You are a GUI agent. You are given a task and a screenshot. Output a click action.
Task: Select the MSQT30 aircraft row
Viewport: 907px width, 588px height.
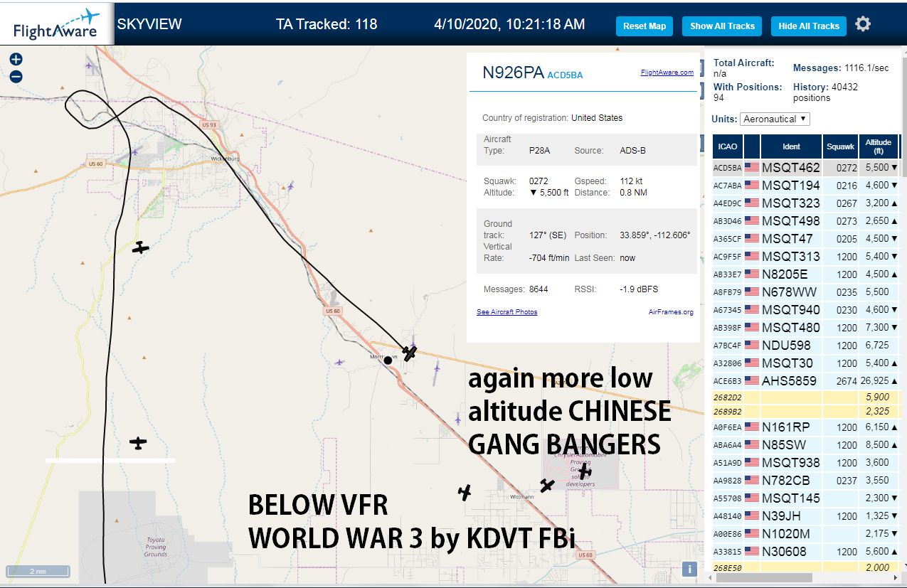click(807, 363)
